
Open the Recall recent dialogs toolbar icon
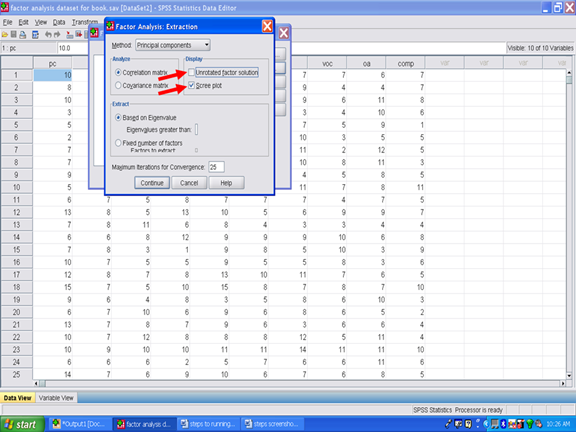(x=35, y=35)
